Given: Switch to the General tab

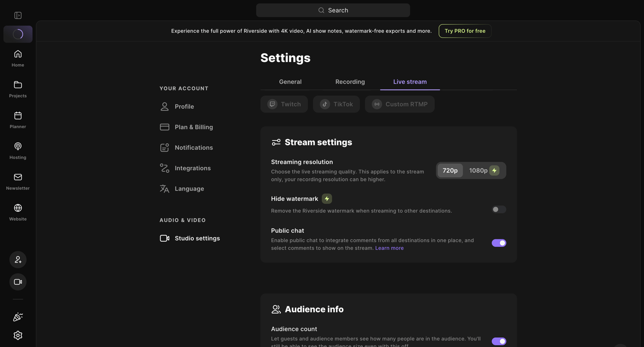Looking at the screenshot, I should [290, 82].
